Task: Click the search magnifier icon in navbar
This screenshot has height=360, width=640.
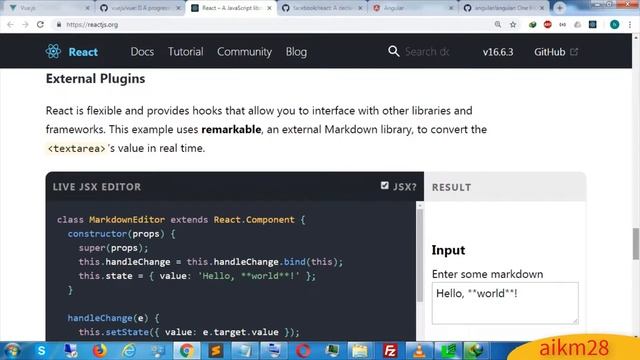Action: coord(393,51)
